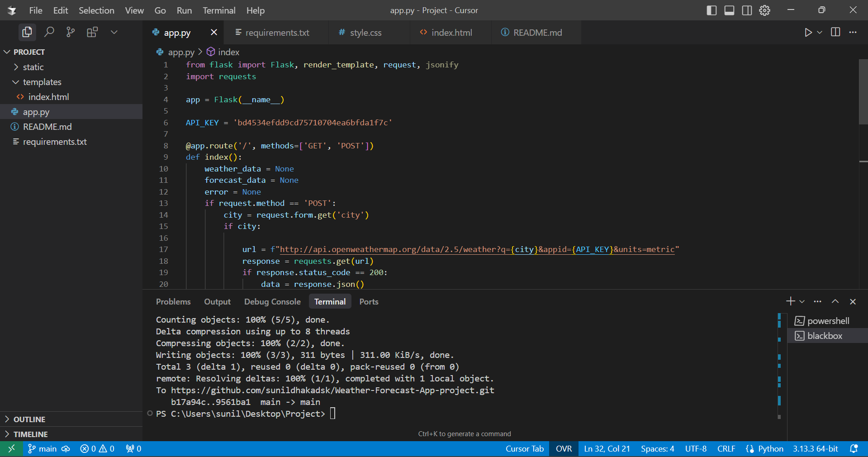Click the new terminal plus icon
The width and height of the screenshot is (868, 457).
[x=790, y=301]
